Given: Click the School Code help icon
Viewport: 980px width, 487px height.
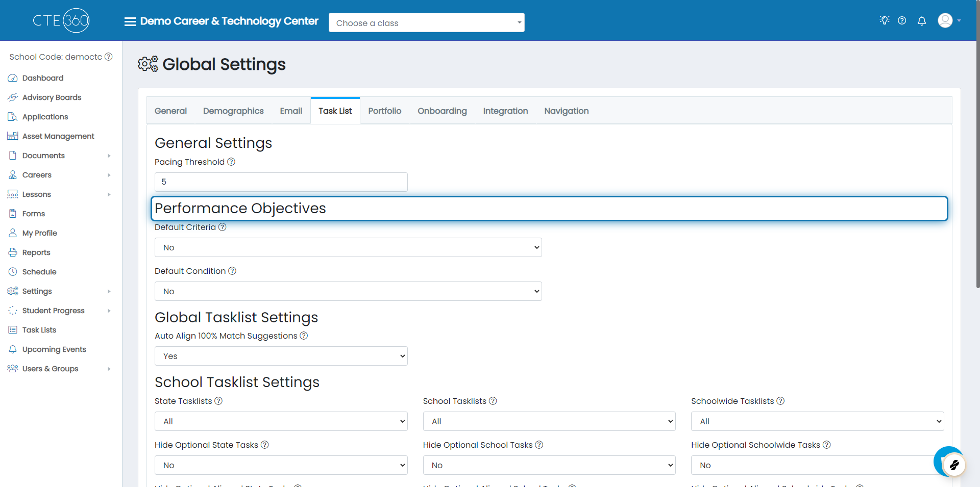Looking at the screenshot, I should [x=109, y=57].
